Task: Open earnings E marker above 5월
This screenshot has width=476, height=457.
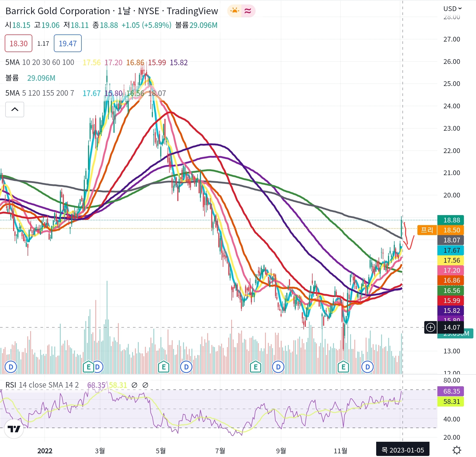Action: [x=164, y=367]
